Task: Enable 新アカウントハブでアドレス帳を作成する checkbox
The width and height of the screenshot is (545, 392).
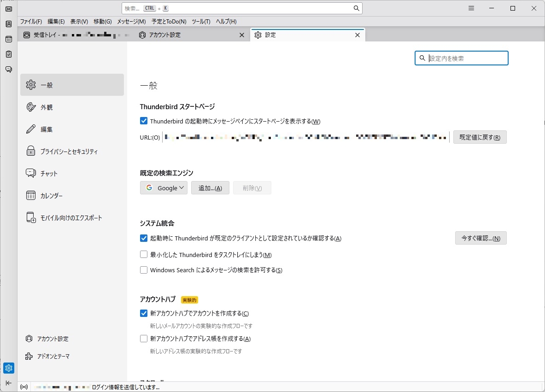Action: 144,339
